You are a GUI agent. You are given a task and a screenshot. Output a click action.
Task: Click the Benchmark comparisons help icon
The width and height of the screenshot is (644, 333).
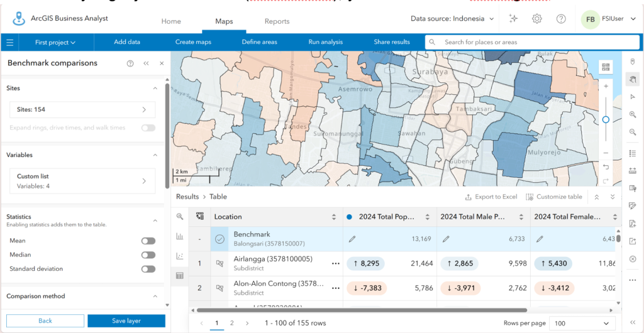pyautogui.click(x=130, y=63)
